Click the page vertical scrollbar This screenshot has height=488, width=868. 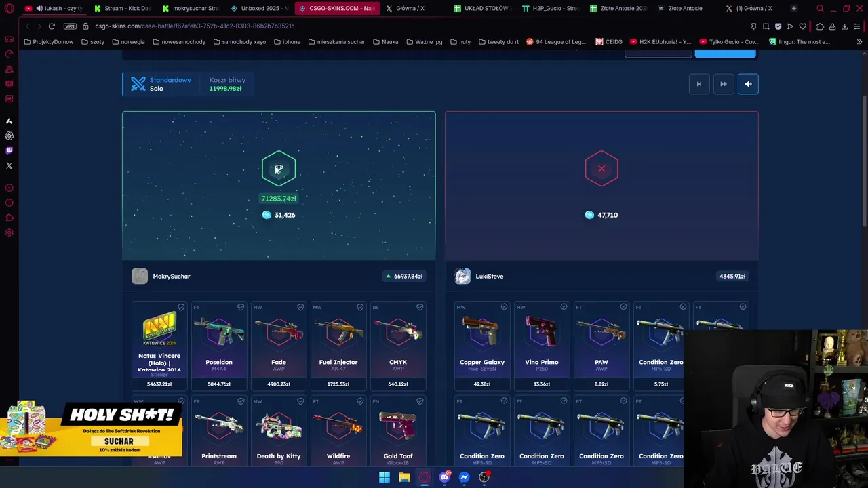click(x=864, y=163)
